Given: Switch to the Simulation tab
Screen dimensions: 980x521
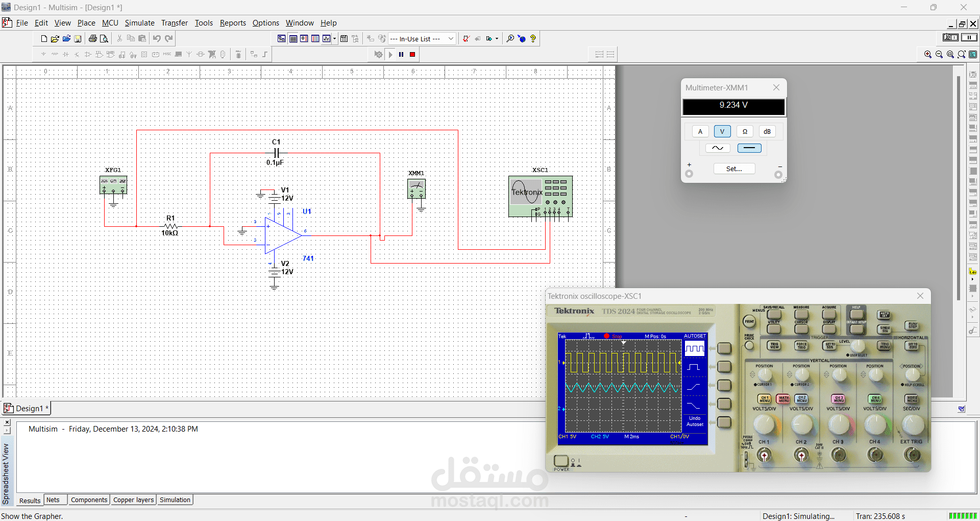Looking at the screenshot, I should [x=175, y=500].
